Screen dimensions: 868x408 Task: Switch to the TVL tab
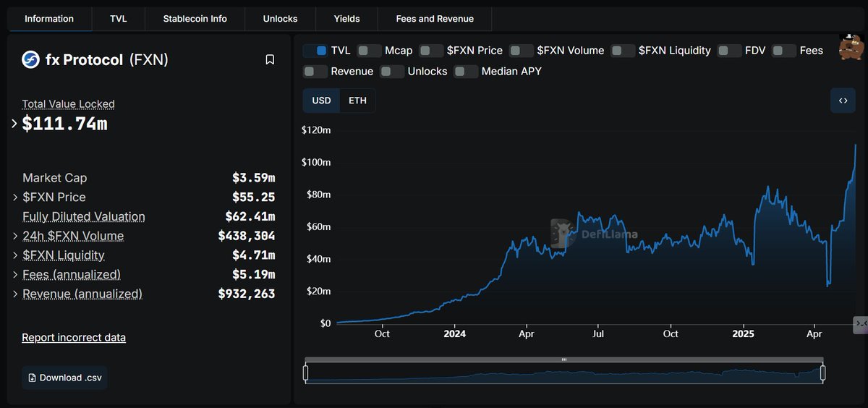pos(119,19)
